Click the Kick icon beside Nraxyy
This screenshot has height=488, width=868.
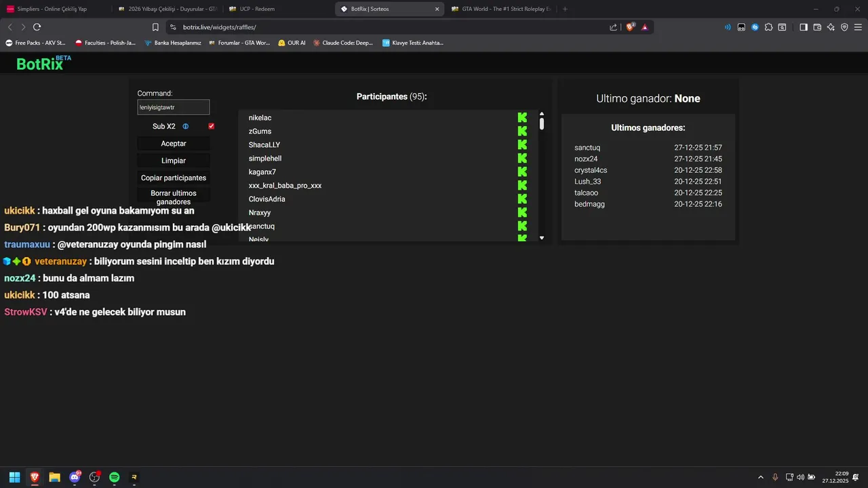coord(522,213)
